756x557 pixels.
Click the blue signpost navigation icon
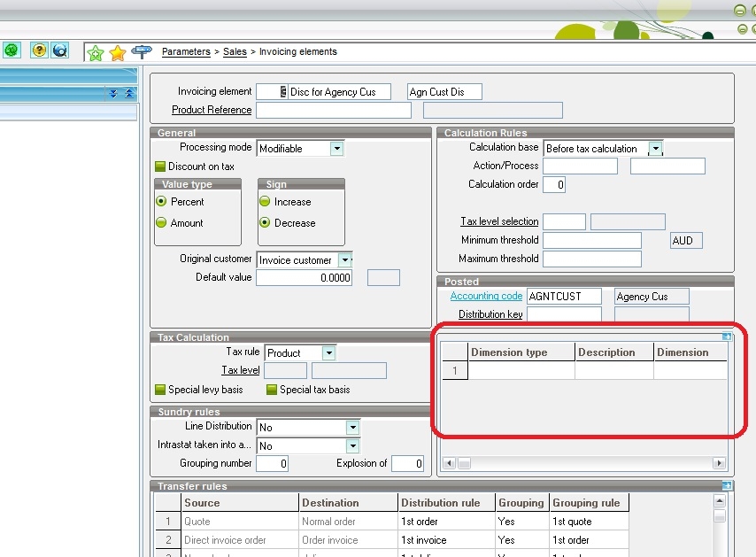tap(142, 51)
